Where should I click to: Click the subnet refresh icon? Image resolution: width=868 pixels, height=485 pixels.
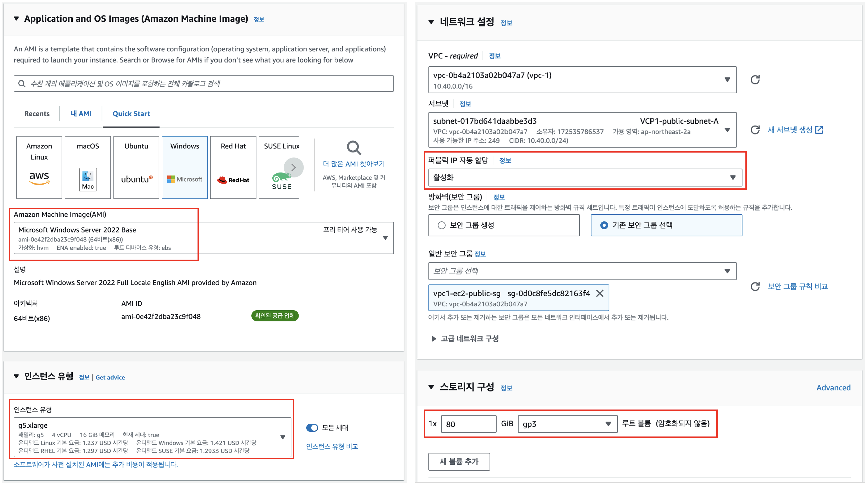755,130
